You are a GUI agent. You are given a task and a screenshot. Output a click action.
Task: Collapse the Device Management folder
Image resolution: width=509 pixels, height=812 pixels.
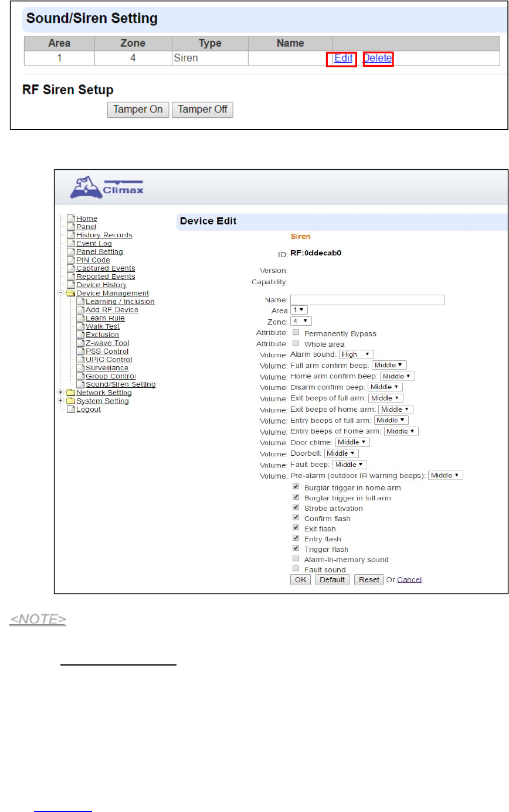(60, 293)
